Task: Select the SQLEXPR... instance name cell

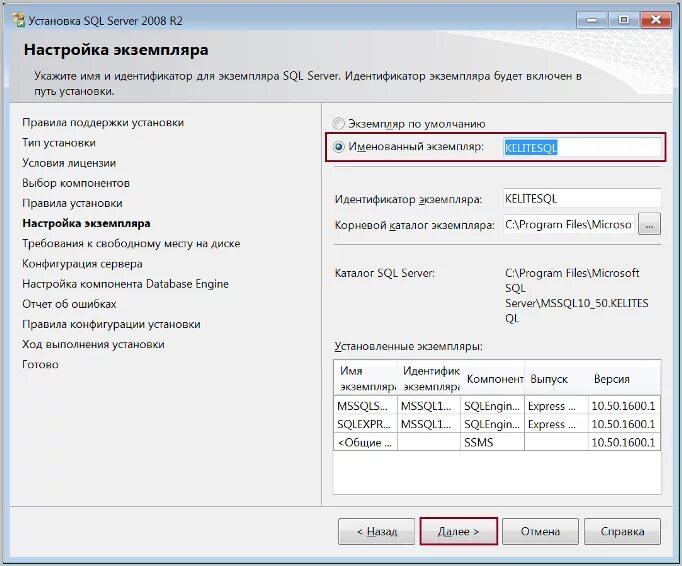Action: point(365,424)
